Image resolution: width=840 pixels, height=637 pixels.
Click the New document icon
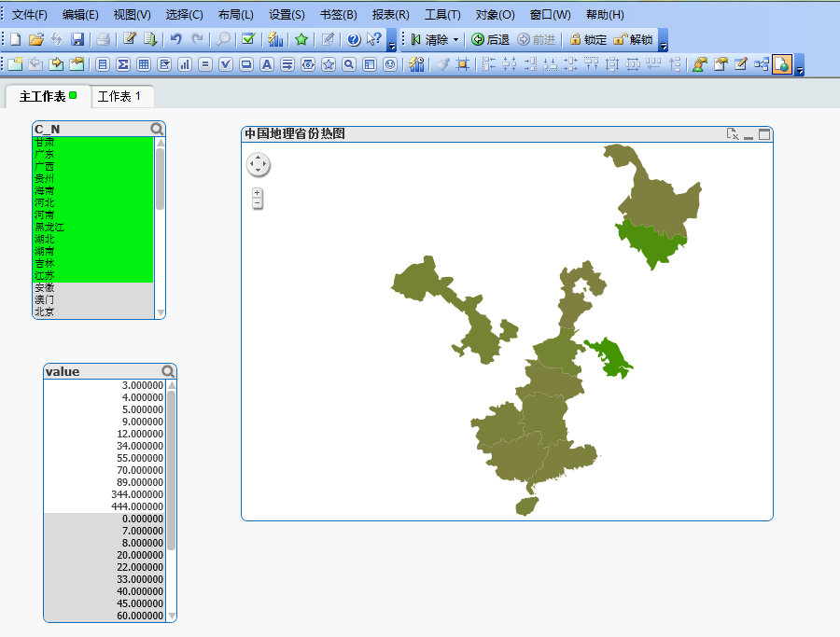[x=16, y=39]
